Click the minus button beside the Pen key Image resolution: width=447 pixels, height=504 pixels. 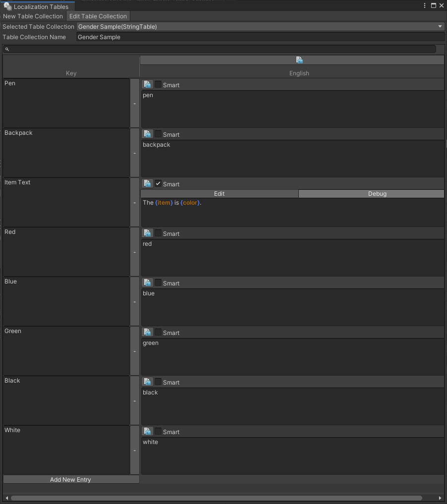135,103
